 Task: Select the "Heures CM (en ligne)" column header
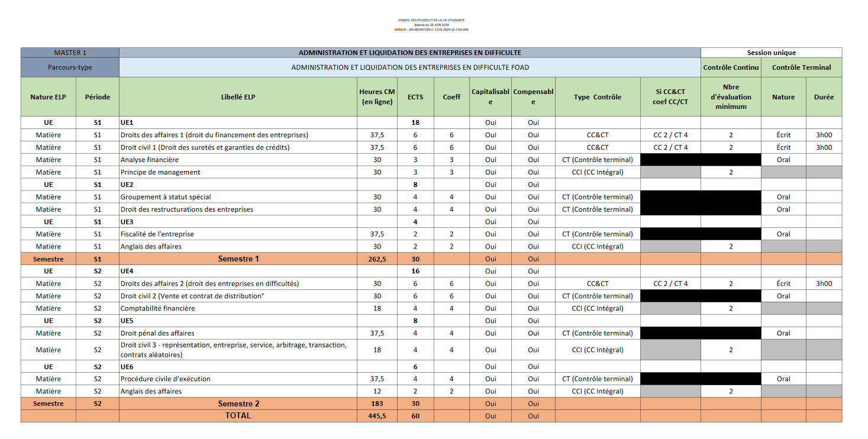pyautogui.click(x=377, y=97)
